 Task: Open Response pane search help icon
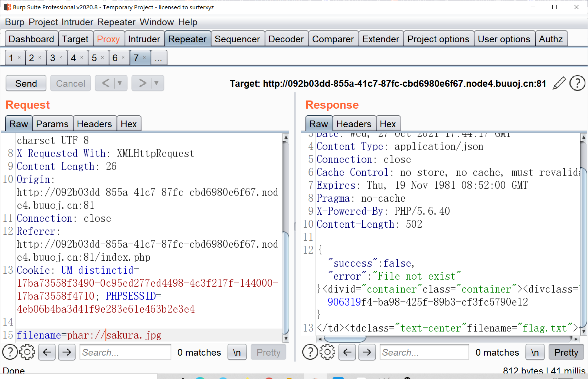point(310,352)
